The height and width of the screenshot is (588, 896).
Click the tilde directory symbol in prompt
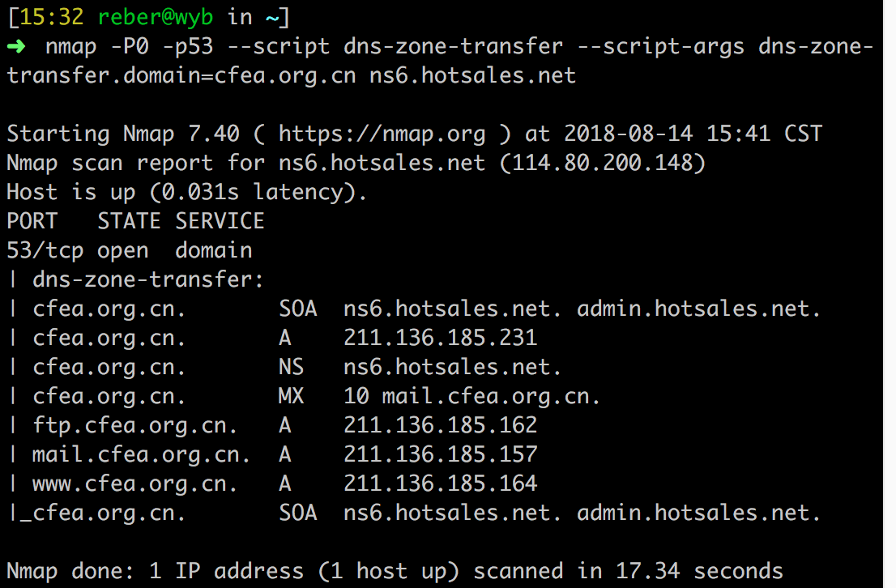pyautogui.click(x=272, y=18)
